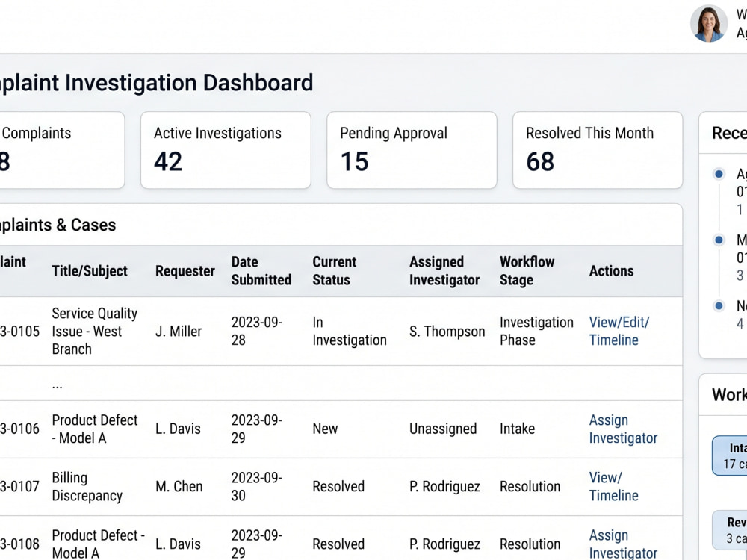Select the Unassigned investigator cell
Screen dimensions: 747x560
pos(442,429)
